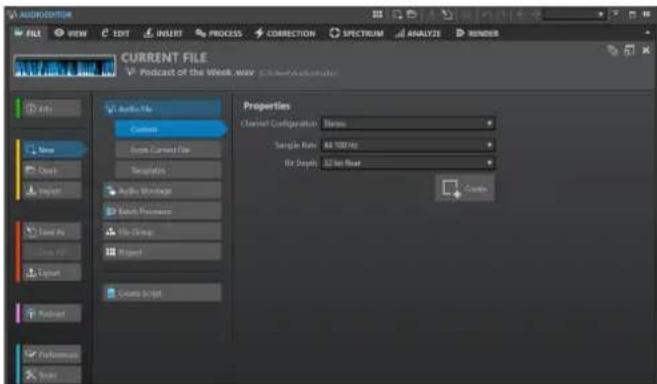Open the Render tab

click(477, 33)
